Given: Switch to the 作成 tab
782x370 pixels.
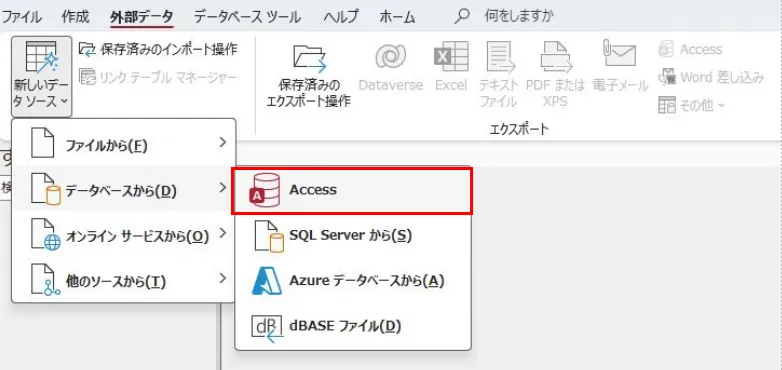Looking at the screenshot, I should point(75,17).
